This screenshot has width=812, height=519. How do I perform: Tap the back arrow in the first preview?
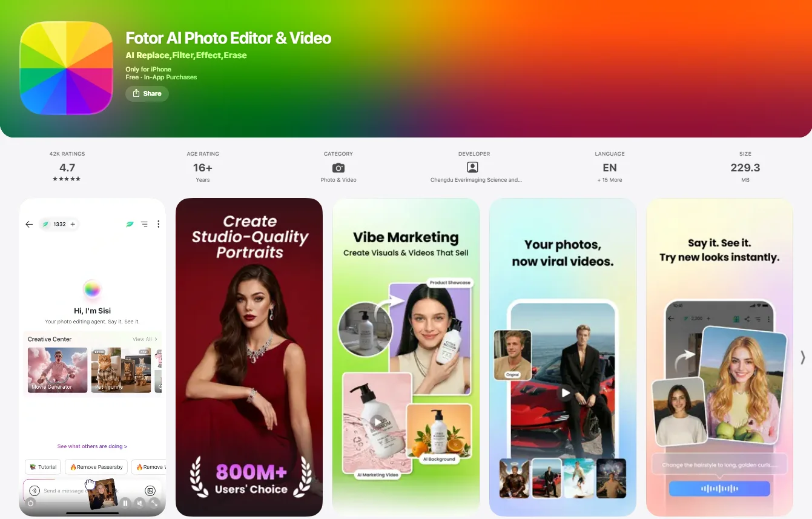pyautogui.click(x=29, y=224)
